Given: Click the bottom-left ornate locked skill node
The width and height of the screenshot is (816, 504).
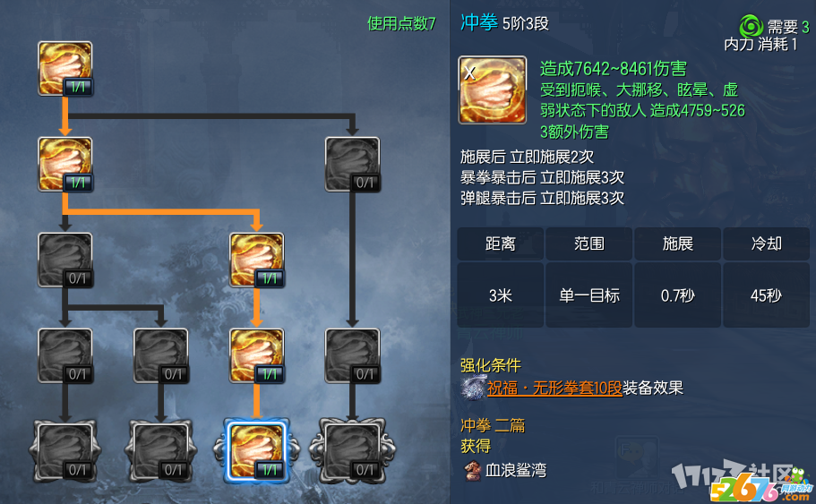Looking at the screenshot, I should 65,451.
